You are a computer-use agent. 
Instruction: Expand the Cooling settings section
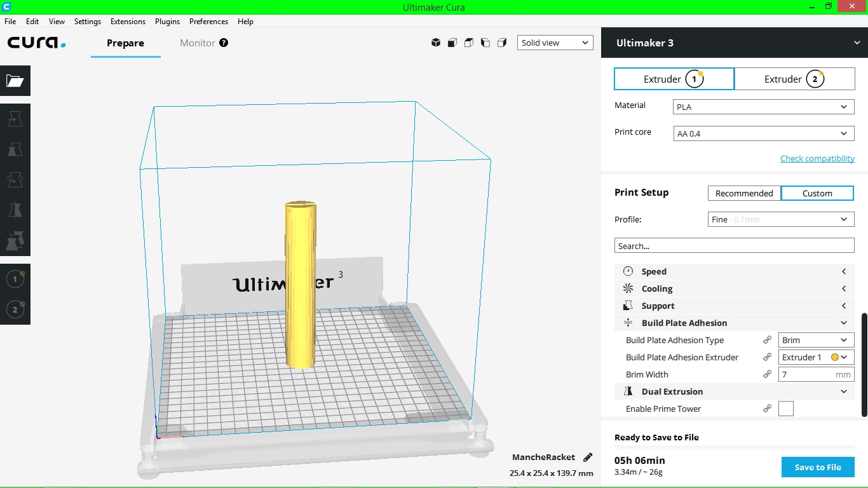tap(734, 288)
